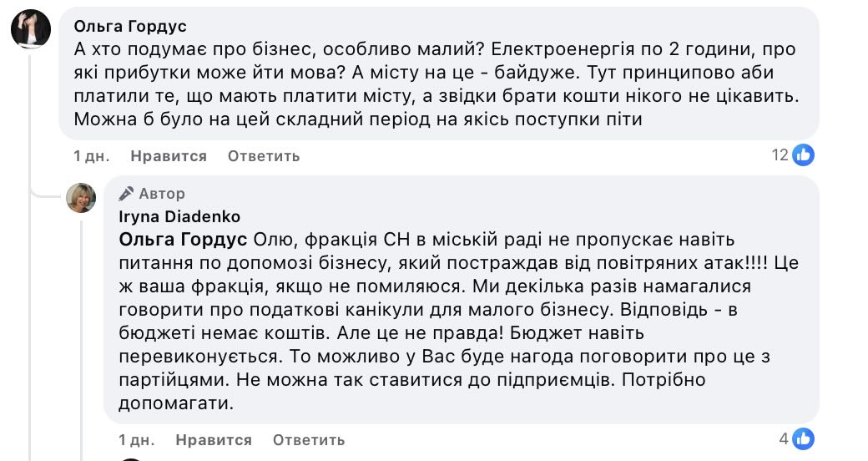Screen dimensions: 868x461
Task: Click the reply text about податкові канікули
Action: (x=434, y=310)
